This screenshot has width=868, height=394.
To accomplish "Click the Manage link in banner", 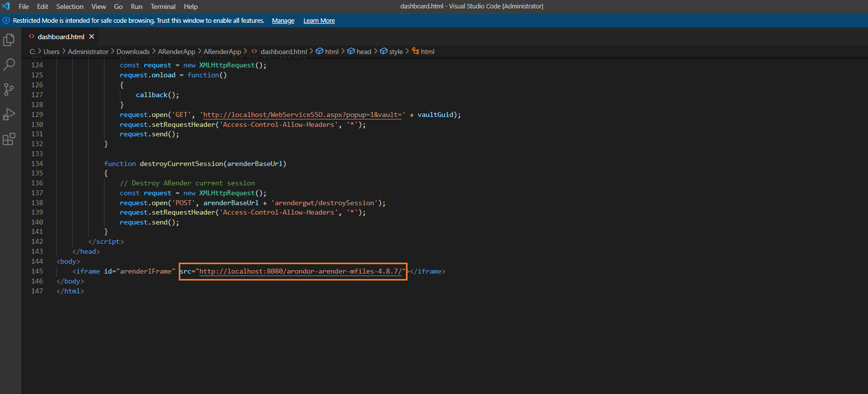I will [x=283, y=21].
